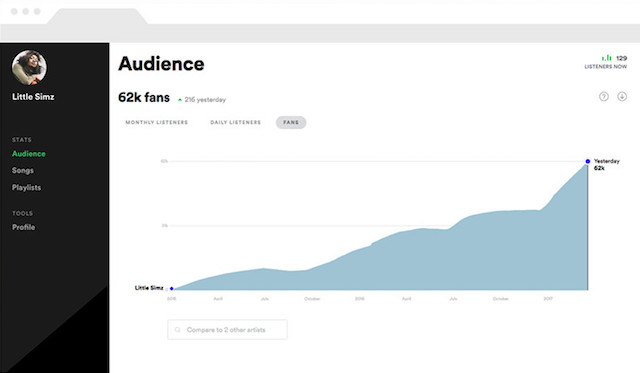
Task: Switch to the Daily Listeners tab
Action: pos(236,122)
